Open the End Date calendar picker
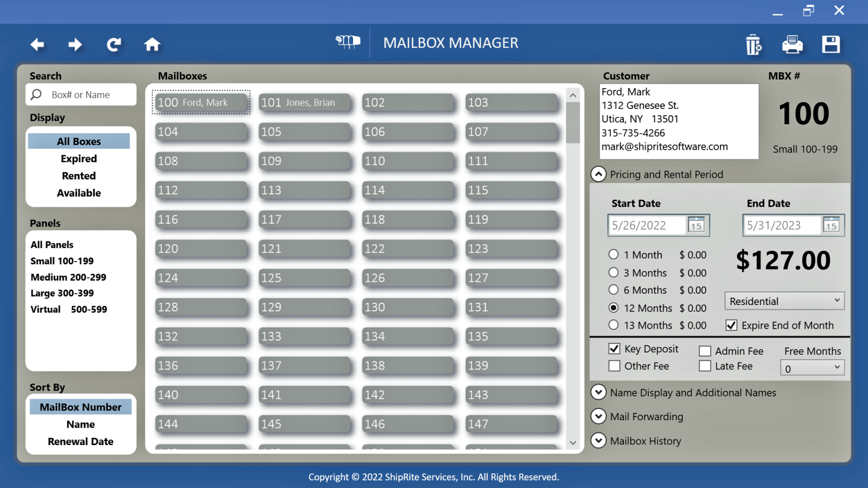Viewport: 868px width, 488px height. pyautogui.click(x=831, y=225)
